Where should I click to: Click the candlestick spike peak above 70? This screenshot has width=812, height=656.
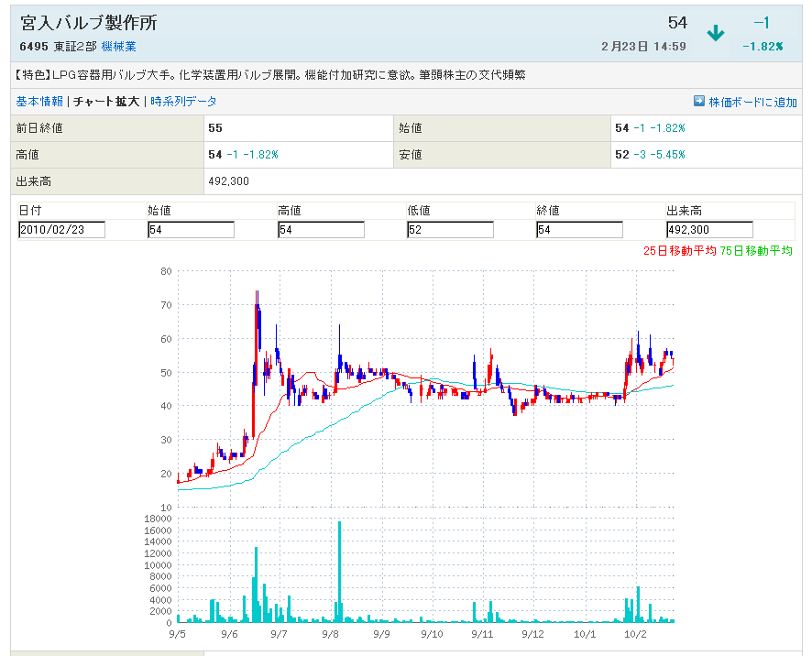pyautogui.click(x=257, y=298)
